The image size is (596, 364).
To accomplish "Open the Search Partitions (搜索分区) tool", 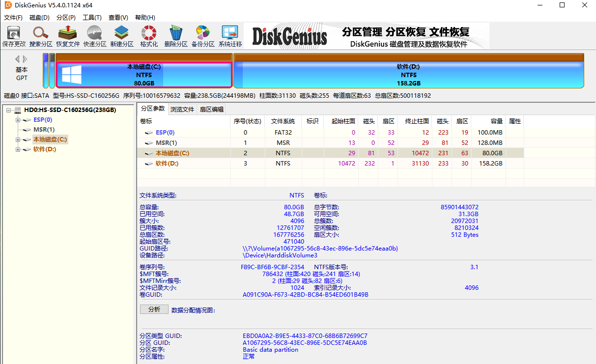I will (x=41, y=36).
